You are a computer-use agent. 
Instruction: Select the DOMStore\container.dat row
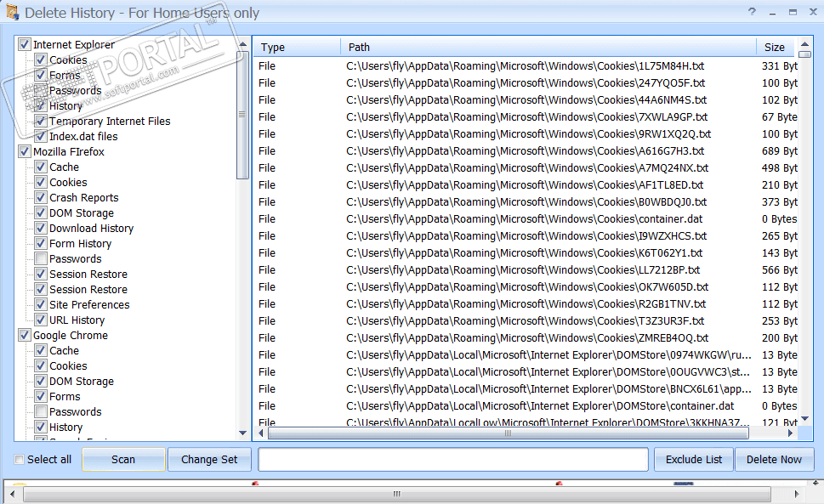tap(526, 405)
